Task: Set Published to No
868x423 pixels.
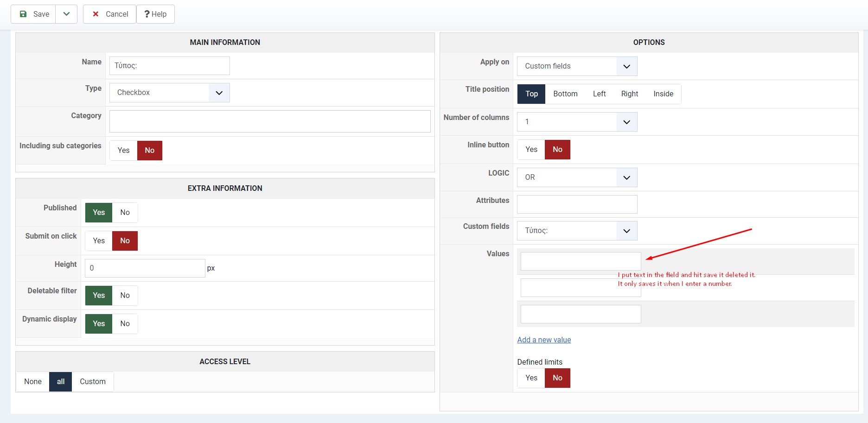Action: [x=125, y=212]
